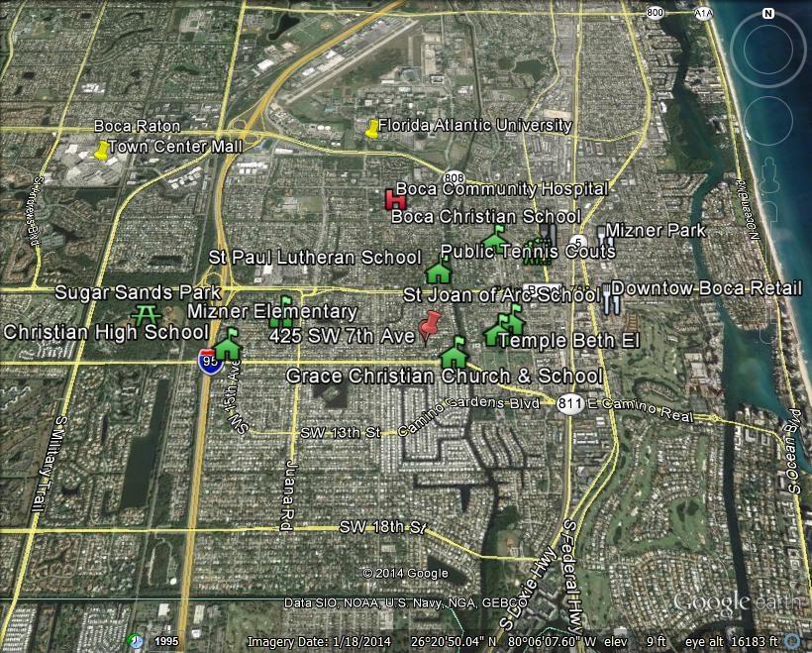Select the route 808 road shield

tap(455, 178)
